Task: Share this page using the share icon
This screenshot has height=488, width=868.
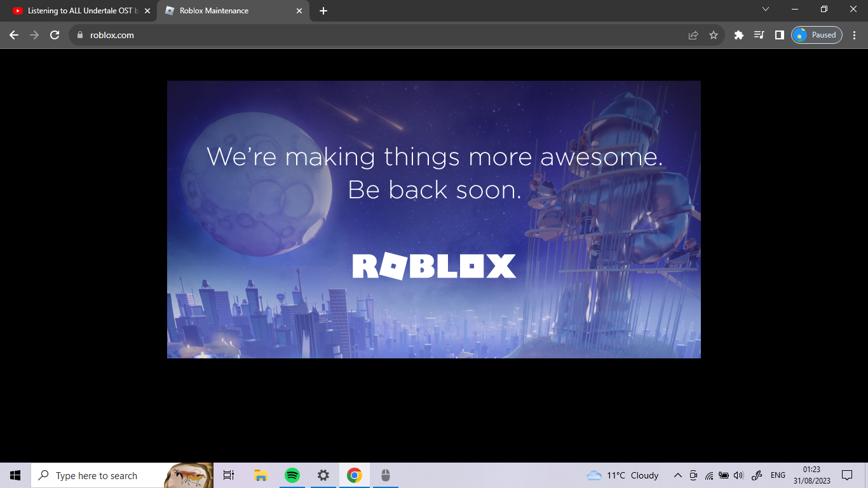Action: point(693,35)
